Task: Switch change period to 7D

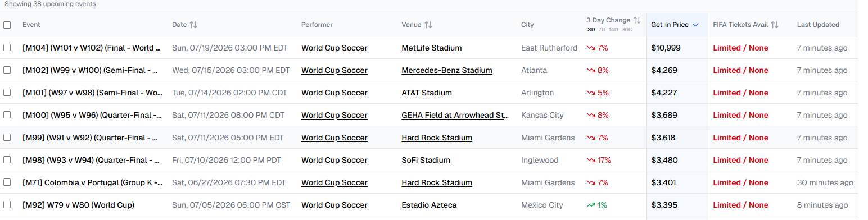Action: (602, 30)
